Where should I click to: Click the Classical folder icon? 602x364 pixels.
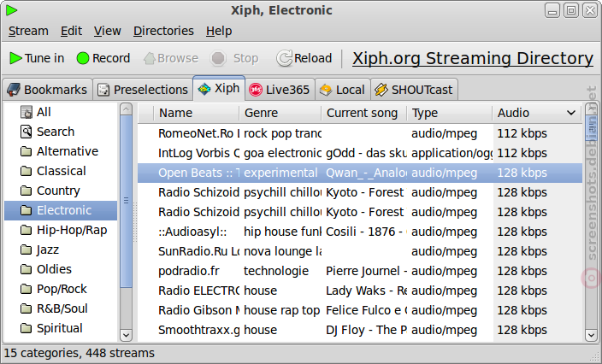tap(27, 171)
